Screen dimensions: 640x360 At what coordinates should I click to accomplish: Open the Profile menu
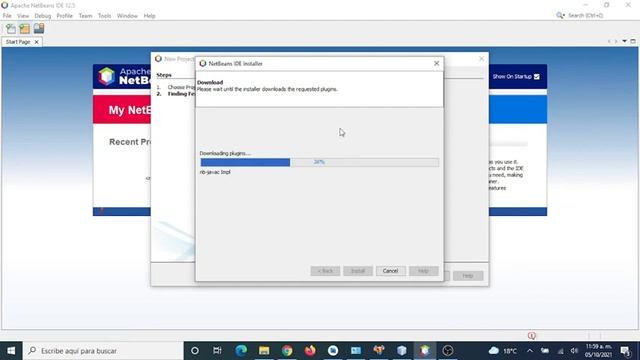tap(64, 16)
